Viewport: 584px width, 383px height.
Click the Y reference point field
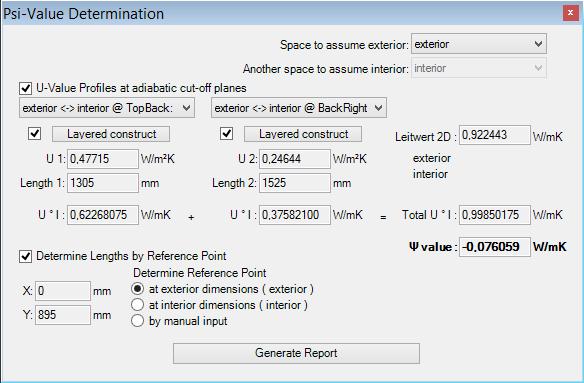point(63,315)
